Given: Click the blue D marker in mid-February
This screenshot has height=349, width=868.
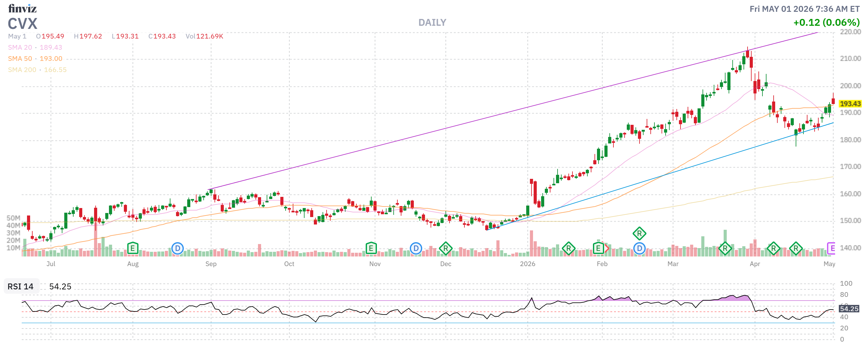Looking at the screenshot, I should (x=639, y=248).
